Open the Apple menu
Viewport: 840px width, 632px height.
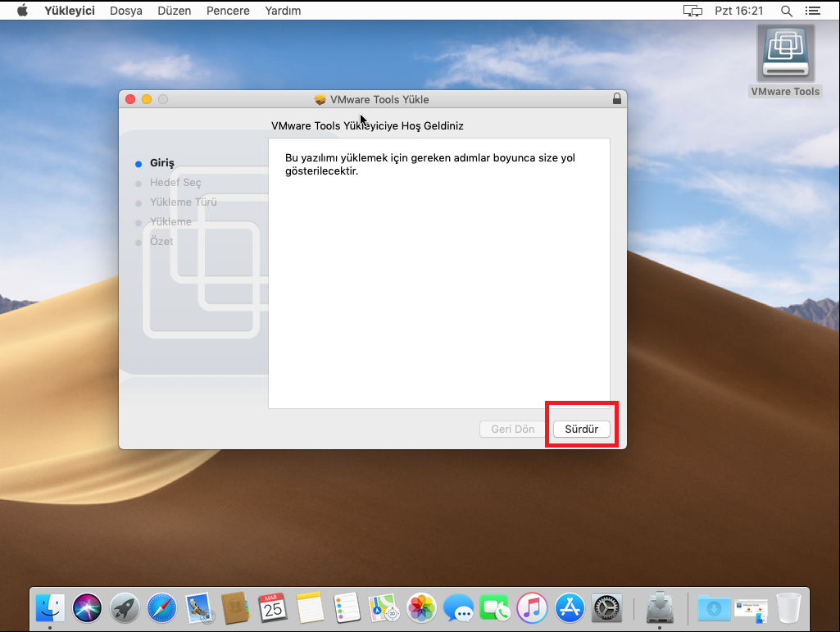22,11
